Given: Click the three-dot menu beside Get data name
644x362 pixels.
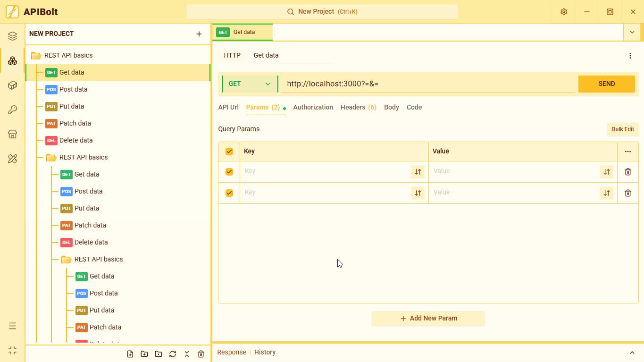Looking at the screenshot, I should (x=630, y=56).
